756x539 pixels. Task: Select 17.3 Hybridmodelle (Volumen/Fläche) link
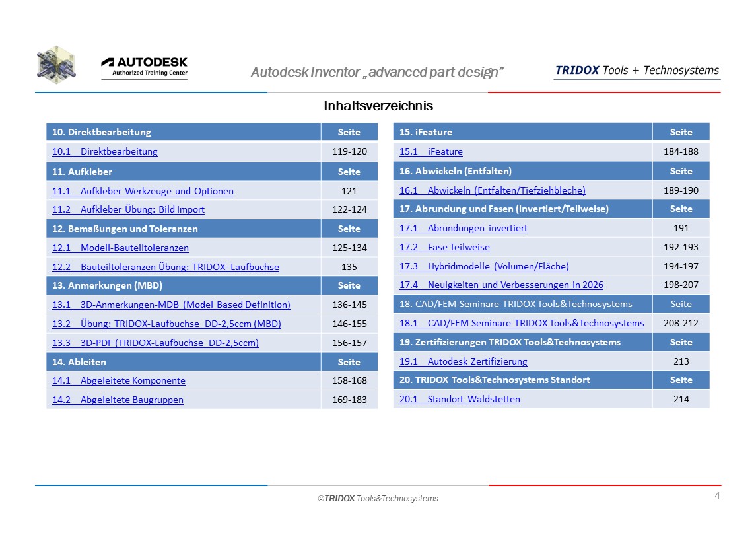tap(484, 266)
